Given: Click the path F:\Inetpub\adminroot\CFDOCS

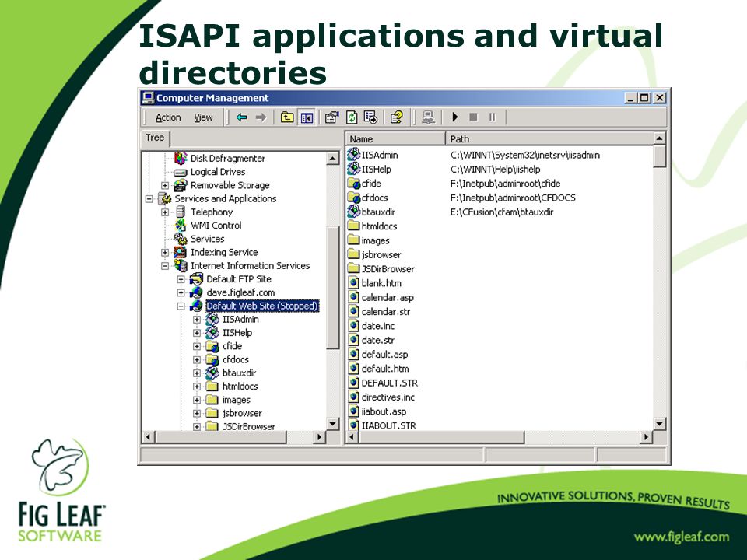Looking at the screenshot, I should click(x=513, y=198).
